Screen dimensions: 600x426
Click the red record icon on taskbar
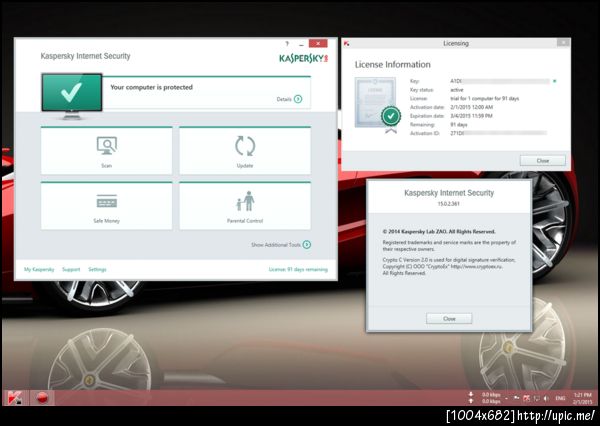42,398
